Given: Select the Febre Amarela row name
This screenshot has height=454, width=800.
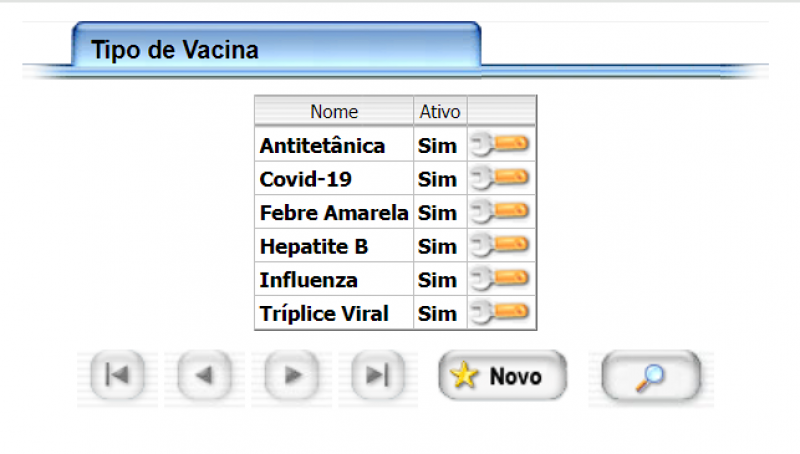Looking at the screenshot, I should (x=334, y=213).
